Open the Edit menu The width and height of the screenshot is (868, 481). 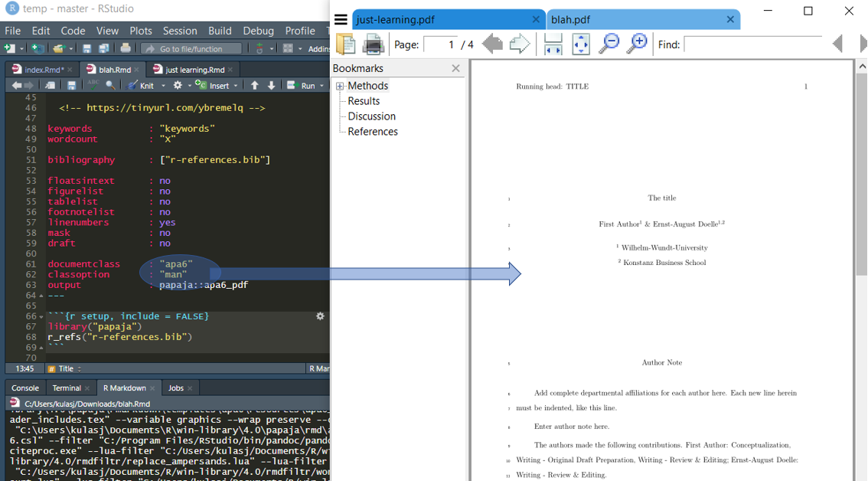click(x=41, y=31)
